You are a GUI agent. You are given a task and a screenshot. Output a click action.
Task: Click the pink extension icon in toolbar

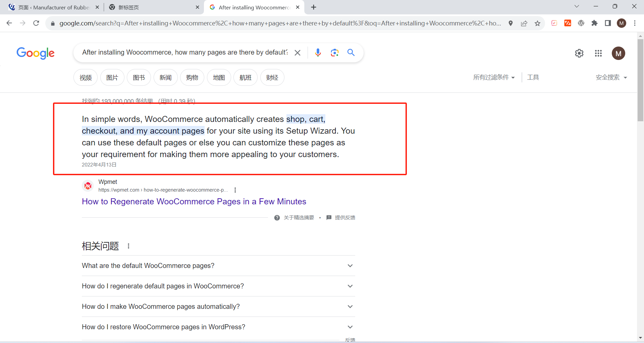pos(554,23)
